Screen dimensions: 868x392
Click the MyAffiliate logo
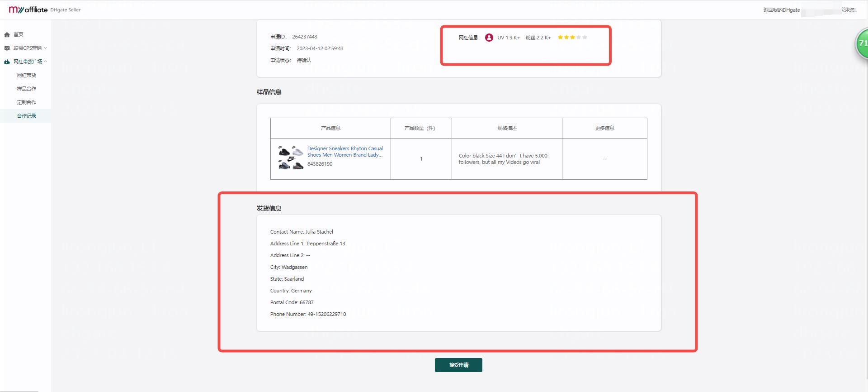pos(28,10)
